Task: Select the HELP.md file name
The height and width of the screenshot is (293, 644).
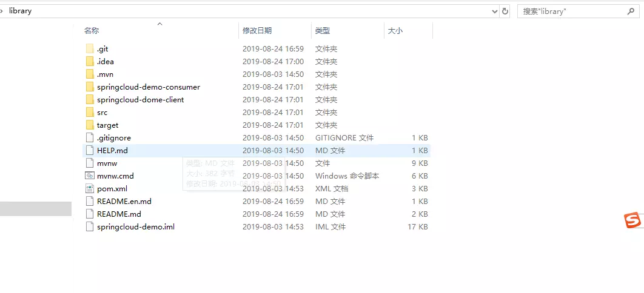Action: point(113,150)
